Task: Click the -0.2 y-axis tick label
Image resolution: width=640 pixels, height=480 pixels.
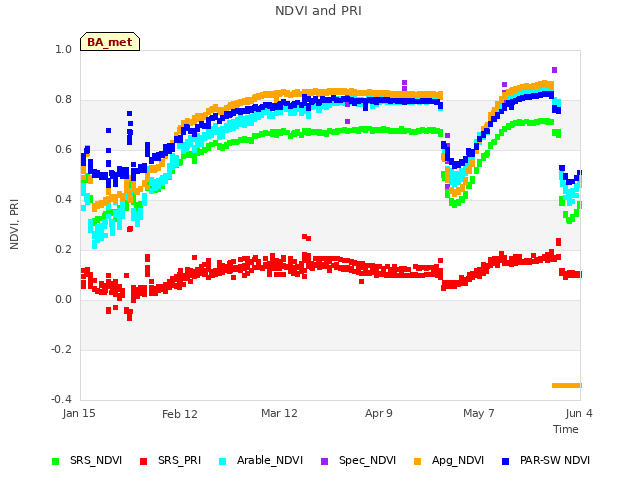Action: click(x=61, y=349)
